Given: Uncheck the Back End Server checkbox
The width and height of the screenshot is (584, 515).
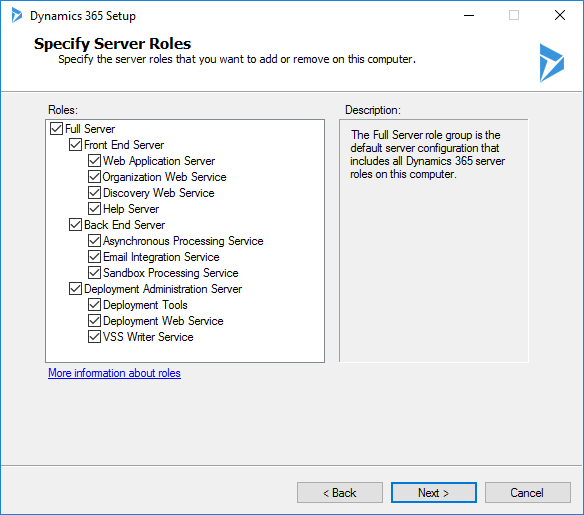Looking at the screenshot, I should point(75,225).
